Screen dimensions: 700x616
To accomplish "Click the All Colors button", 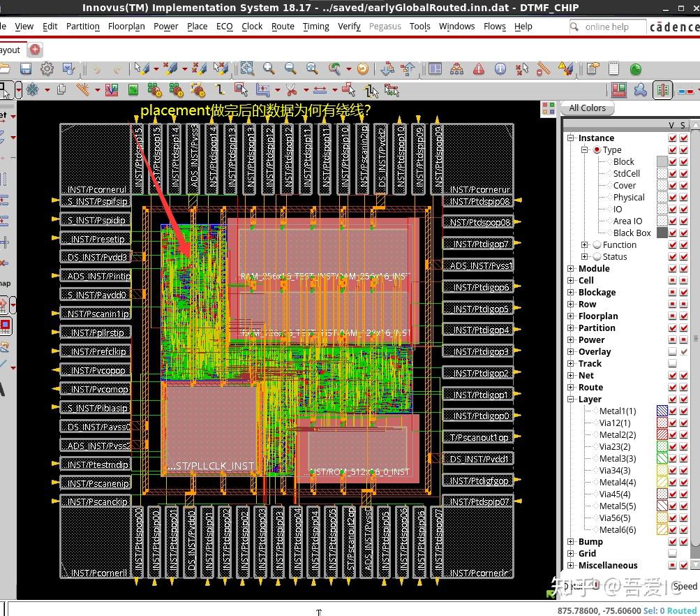I will (x=587, y=108).
